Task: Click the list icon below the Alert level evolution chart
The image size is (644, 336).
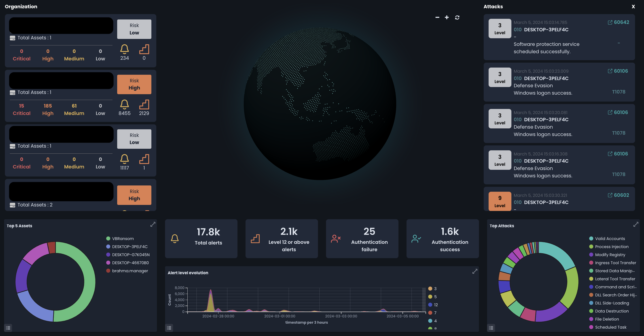Action: 169,328
